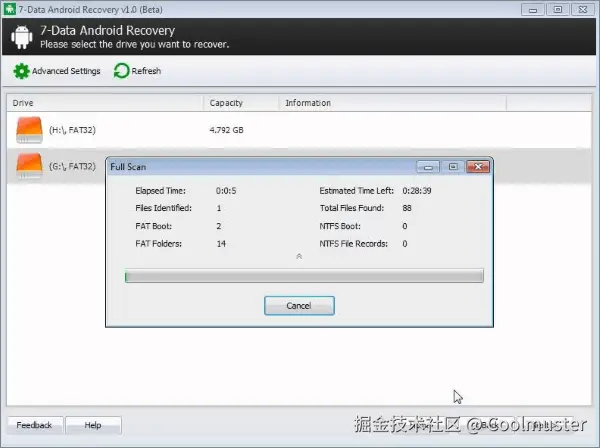Click the "Files Identified:" label

(x=163, y=208)
